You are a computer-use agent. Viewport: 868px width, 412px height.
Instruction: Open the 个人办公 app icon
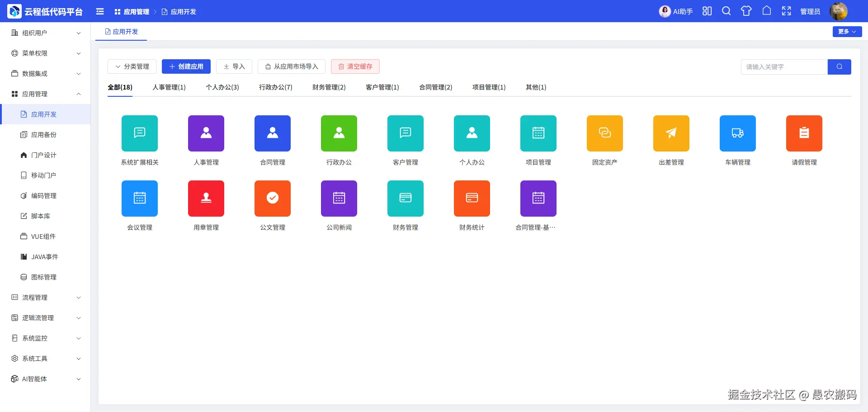click(472, 133)
